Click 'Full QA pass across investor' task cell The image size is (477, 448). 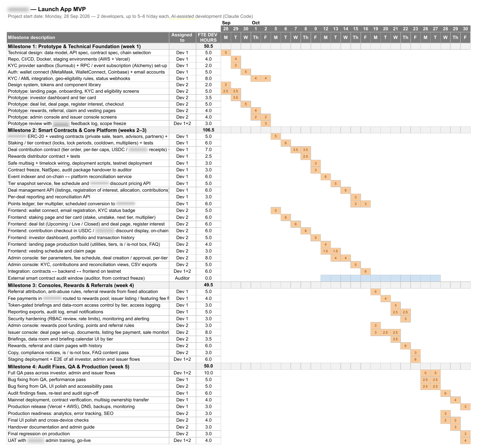click(88, 373)
